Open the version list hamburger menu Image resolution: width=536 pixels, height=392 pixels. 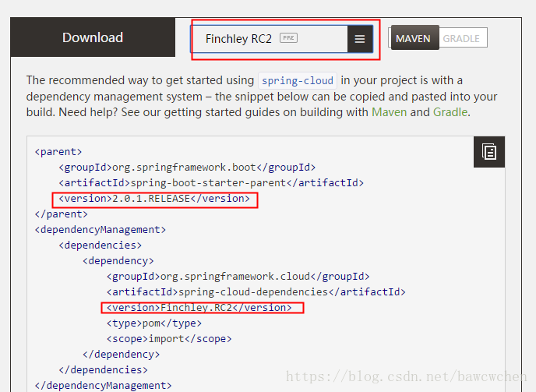(360, 39)
